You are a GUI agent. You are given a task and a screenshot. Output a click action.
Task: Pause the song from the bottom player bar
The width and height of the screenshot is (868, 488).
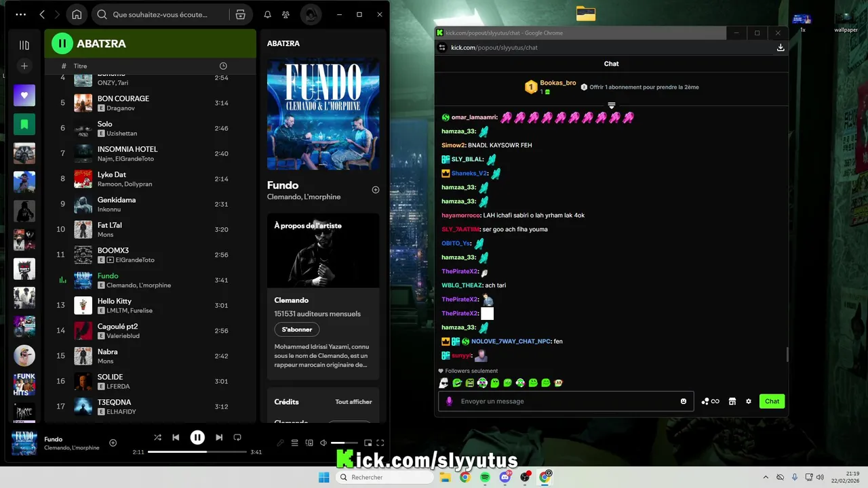[197, 438]
